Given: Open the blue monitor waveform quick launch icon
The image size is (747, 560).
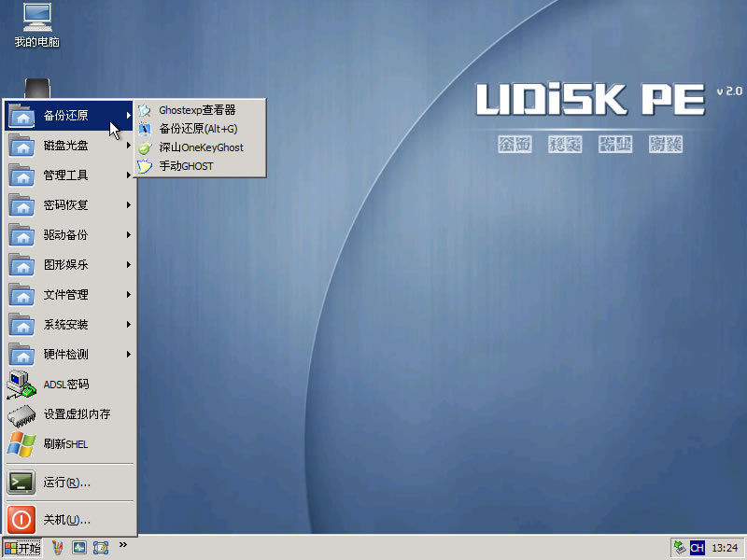Looking at the screenshot, I should pos(79,548).
